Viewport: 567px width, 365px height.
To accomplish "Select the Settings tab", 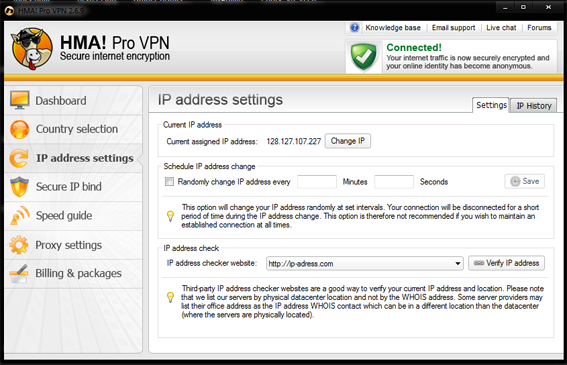I will pos(491,105).
